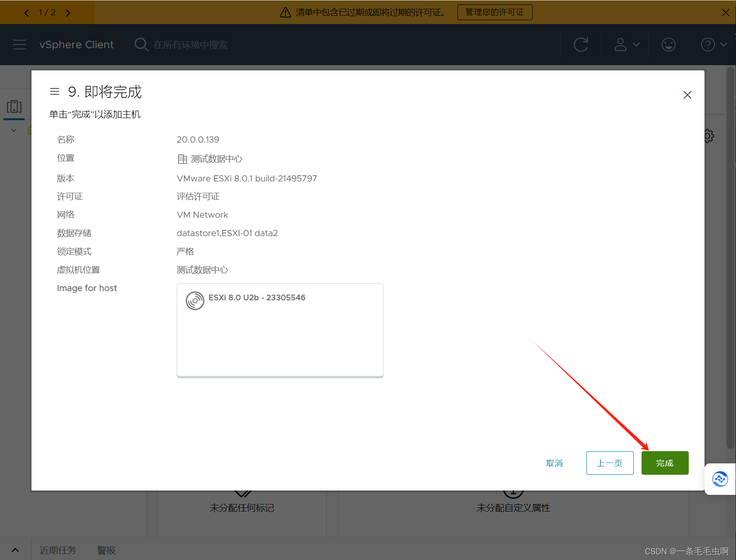The height and width of the screenshot is (560, 736).
Task: Click the 20.0.0.139 host name value
Action: click(198, 139)
